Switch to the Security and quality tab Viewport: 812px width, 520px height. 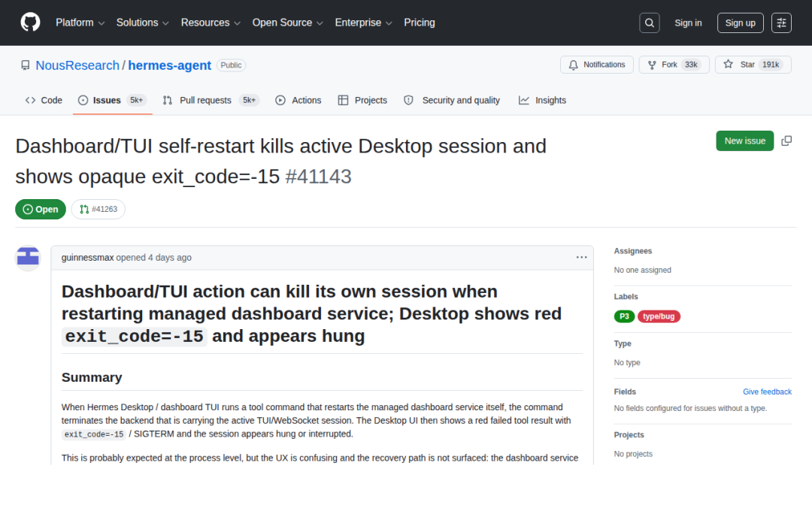(x=452, y=101)
